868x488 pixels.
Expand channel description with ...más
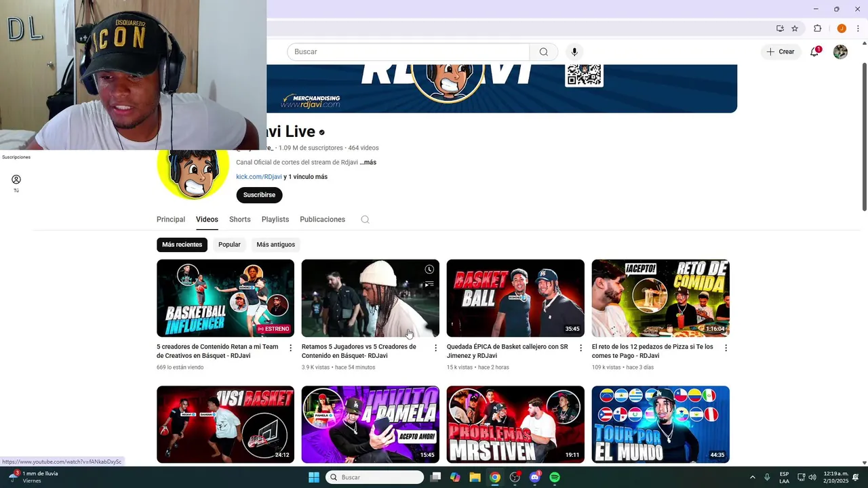click(368, 163)
